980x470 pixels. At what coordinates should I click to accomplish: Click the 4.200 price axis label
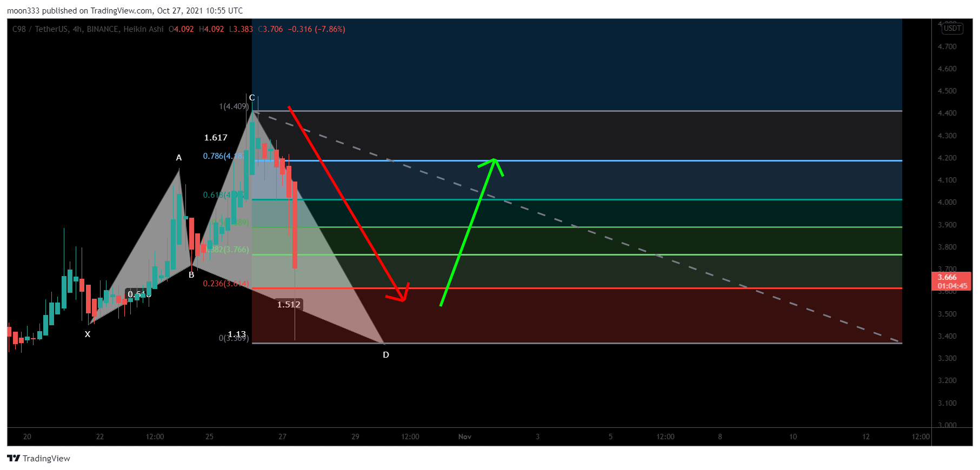point(947,158)
